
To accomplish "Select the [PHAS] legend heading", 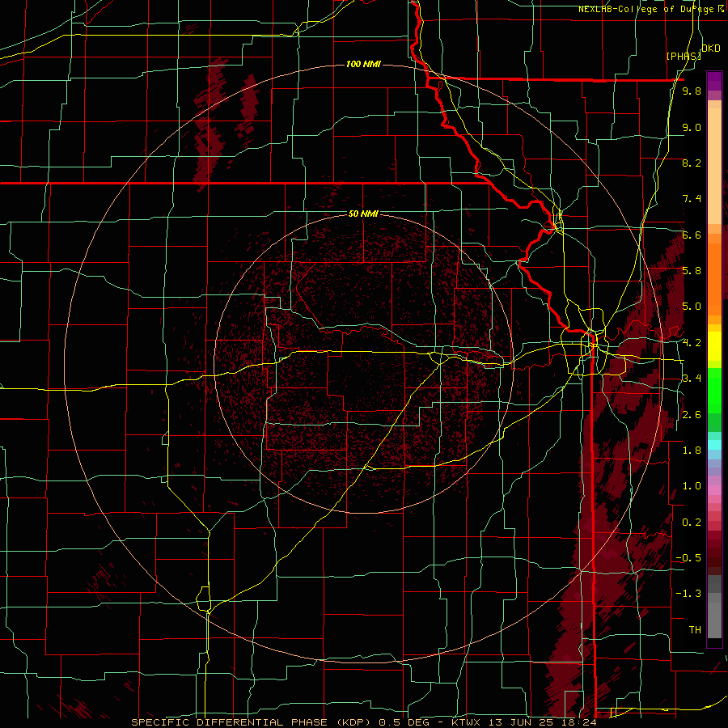I will tap(684, 56).
